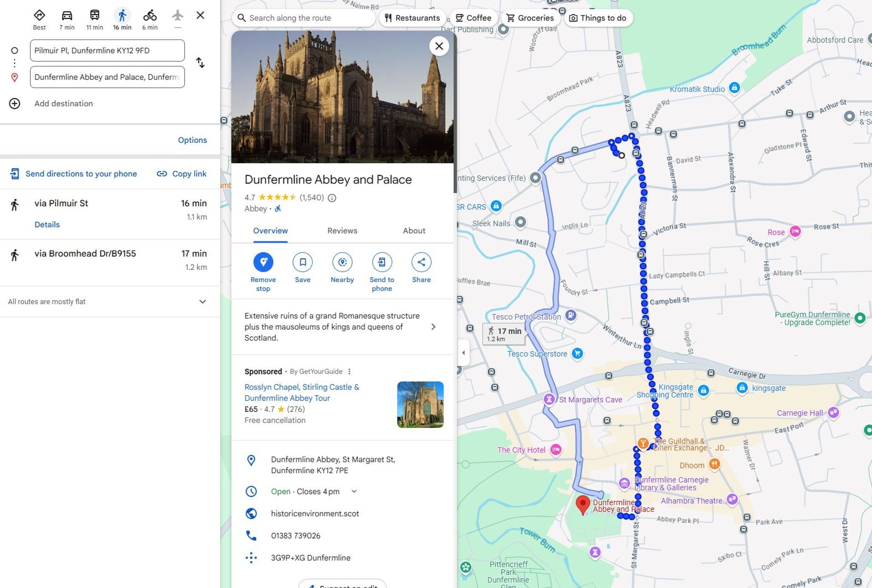
Task: Switch to the About tab
Action: [414, 231]
